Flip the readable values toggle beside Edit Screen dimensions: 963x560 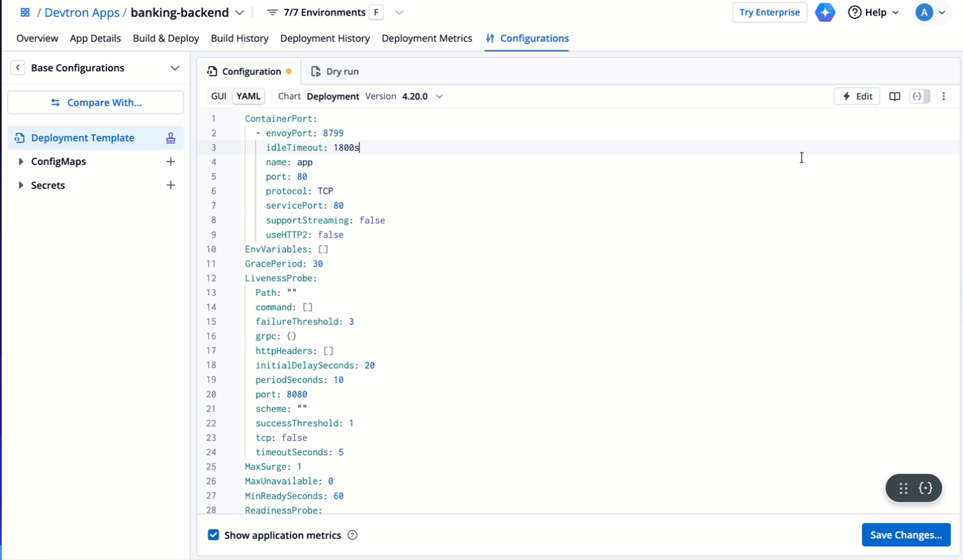coord(920,96)
